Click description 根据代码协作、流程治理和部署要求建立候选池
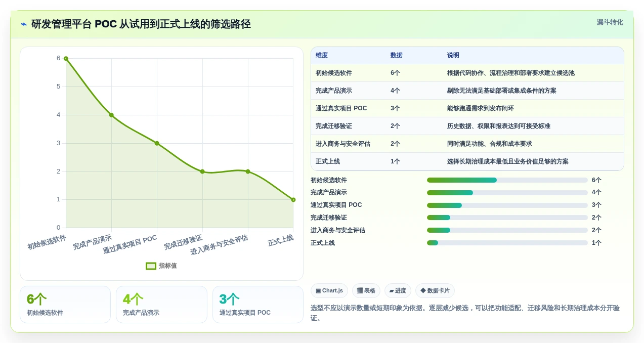The image size is (644, 343). (x=511, y=73)
